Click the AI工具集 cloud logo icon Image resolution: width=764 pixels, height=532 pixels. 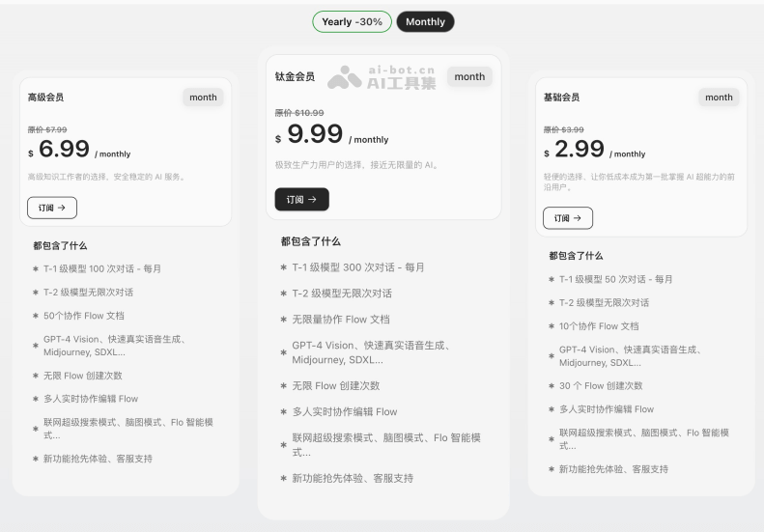click(344, 79)
